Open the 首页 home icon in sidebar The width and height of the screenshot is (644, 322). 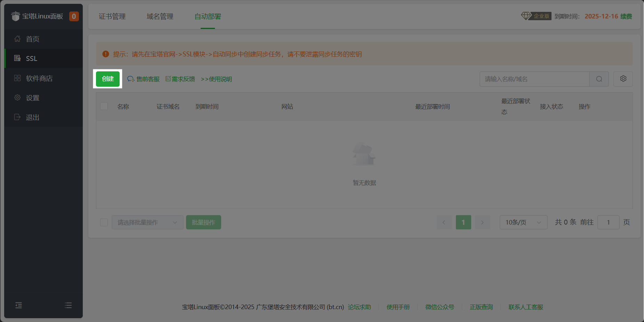pyautogui.click(x=17, y=39)
